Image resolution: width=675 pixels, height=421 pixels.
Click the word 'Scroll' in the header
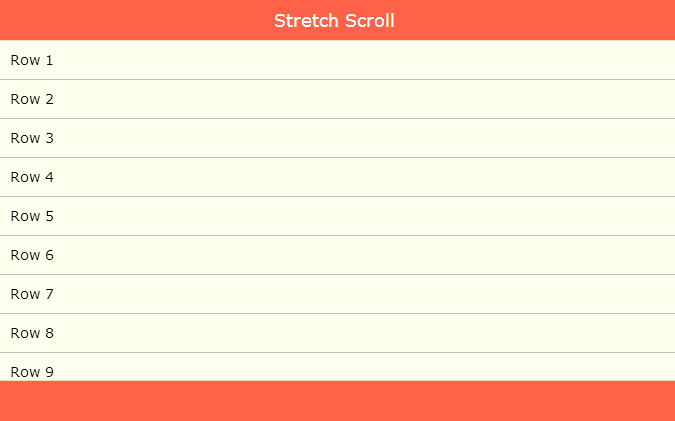point(369,21)
